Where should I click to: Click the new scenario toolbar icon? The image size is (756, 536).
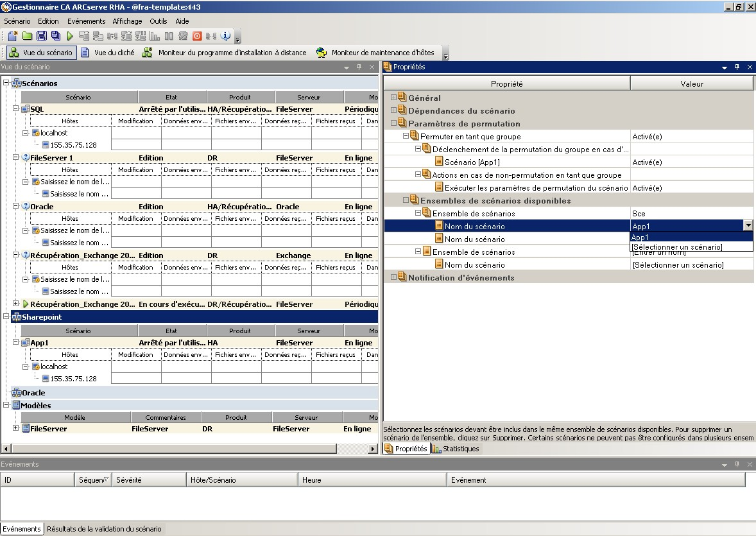pyautogui.click(x=12, y=36)
